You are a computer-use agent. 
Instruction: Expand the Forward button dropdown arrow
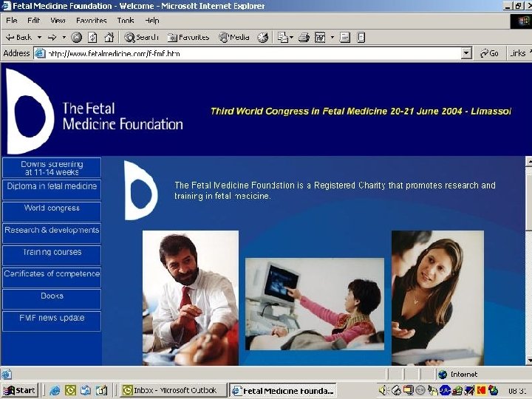64,38
